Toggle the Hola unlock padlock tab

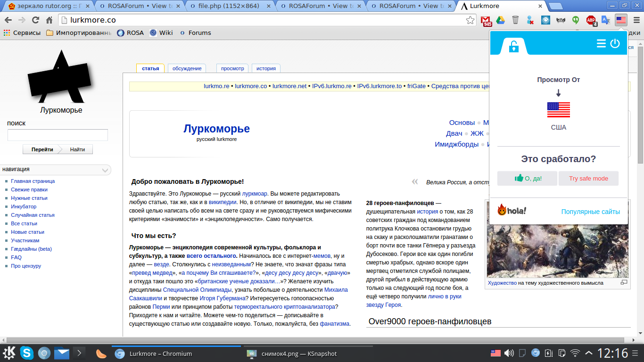(513, 46)
